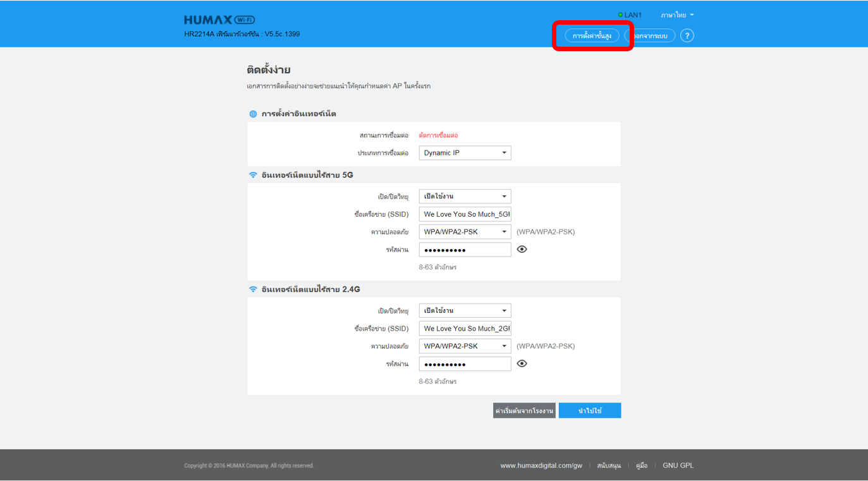Open the คู่มือ manual link

pyautogui.click(x=642, y=466)
